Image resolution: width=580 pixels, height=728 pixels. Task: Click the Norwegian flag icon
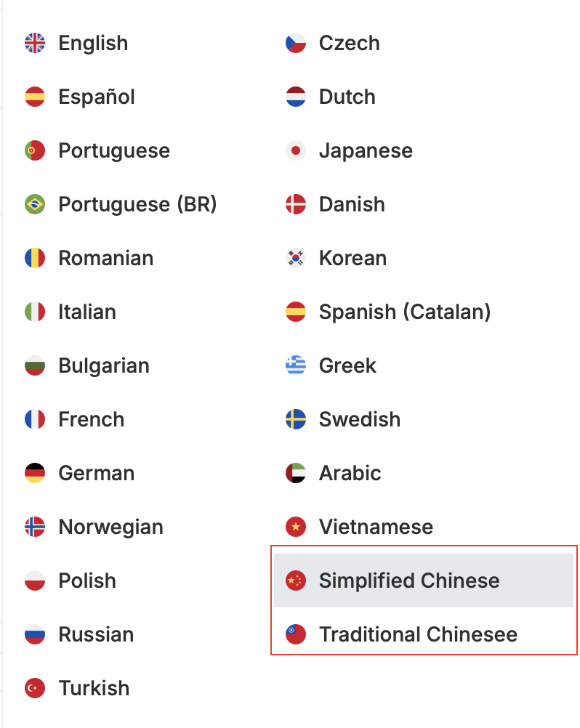(x=35, y=527)
